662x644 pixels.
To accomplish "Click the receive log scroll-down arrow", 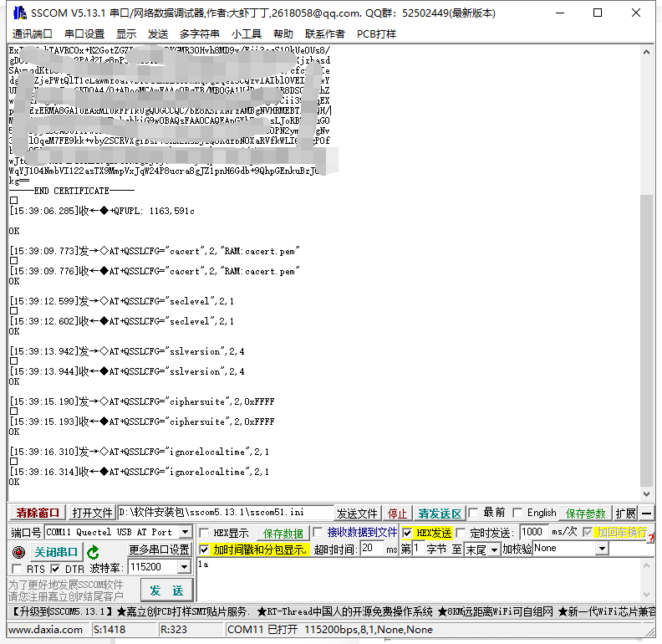I will (646, 493).
